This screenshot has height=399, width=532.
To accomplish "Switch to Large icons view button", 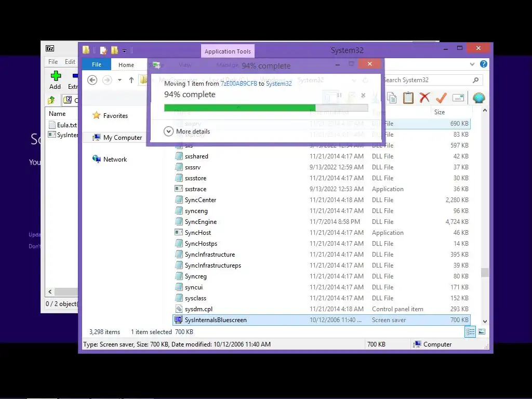I will click(x=482, y=332).
